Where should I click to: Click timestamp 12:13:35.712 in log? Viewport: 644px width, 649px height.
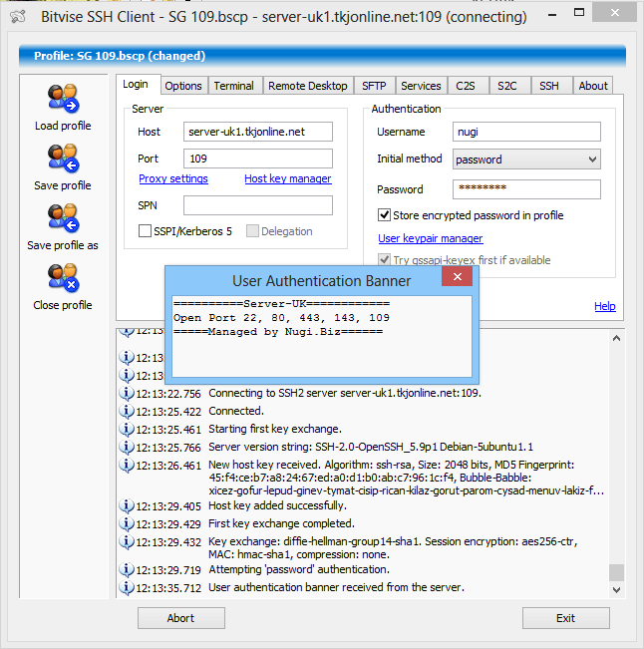168,588
